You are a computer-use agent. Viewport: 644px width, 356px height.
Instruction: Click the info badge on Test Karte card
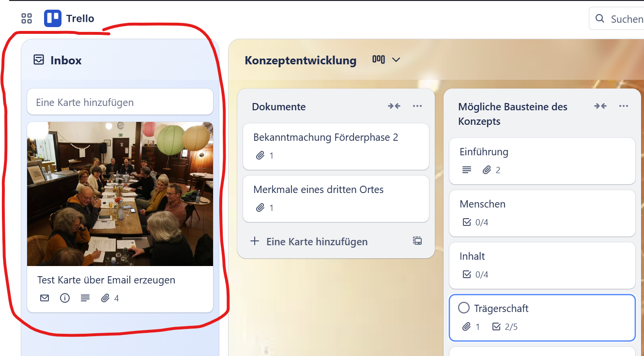[64, 298]
